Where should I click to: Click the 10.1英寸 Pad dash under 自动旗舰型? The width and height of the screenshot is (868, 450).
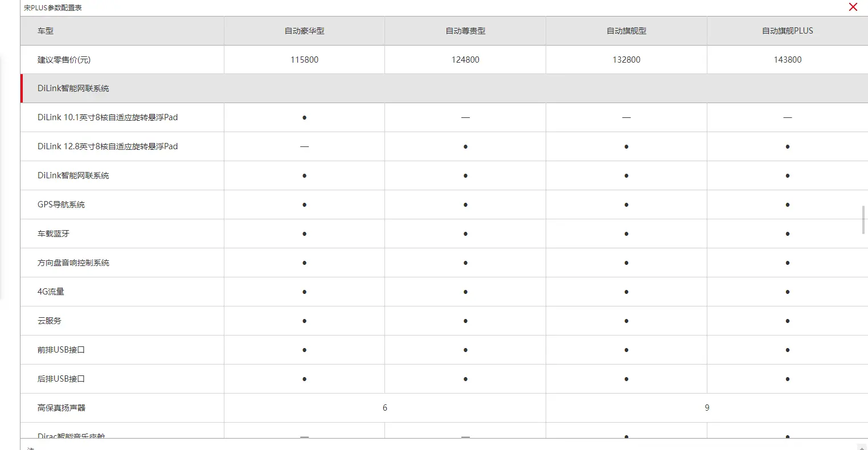click(x=627, y=117)
